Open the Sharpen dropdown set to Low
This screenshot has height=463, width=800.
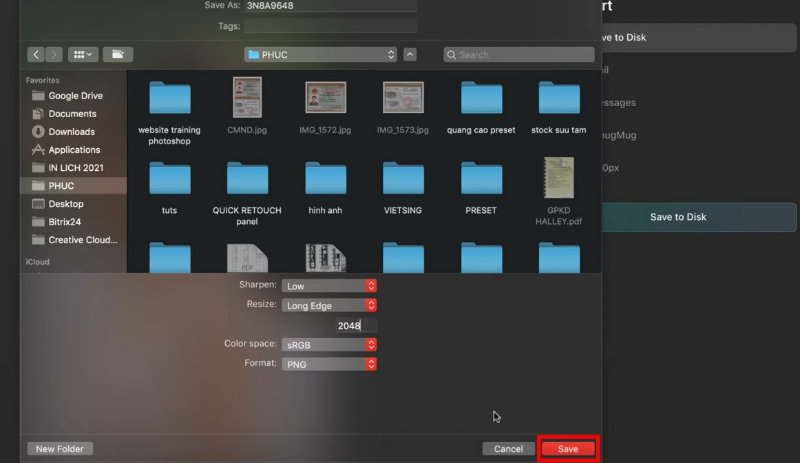pyautogui.click(x=329, y=286)
